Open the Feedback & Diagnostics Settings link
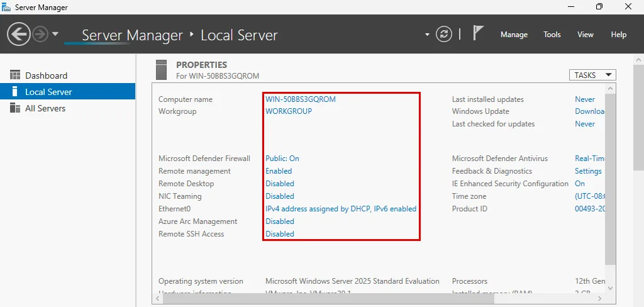Screen dimensions: 644x307 coord(588,171)
